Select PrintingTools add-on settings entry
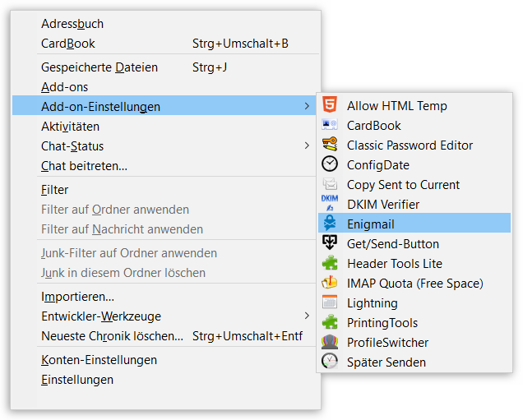 tap(382, 322)
